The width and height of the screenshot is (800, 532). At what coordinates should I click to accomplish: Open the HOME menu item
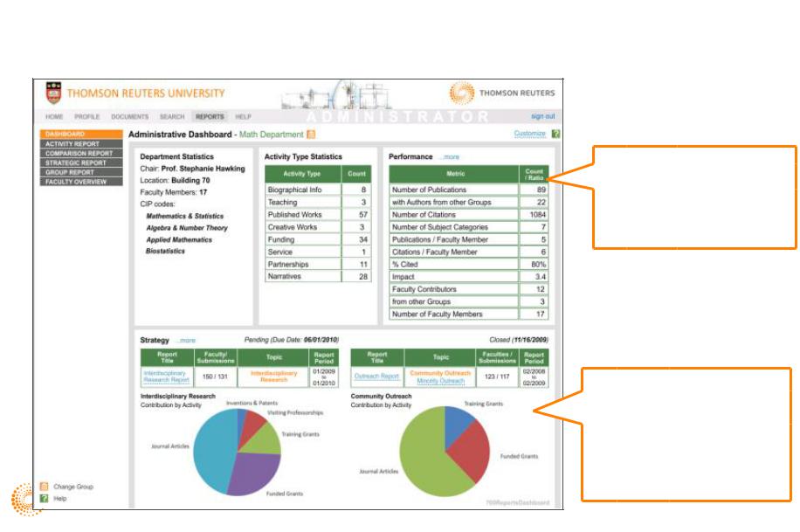pyautogui.click(x=54, y=117)
